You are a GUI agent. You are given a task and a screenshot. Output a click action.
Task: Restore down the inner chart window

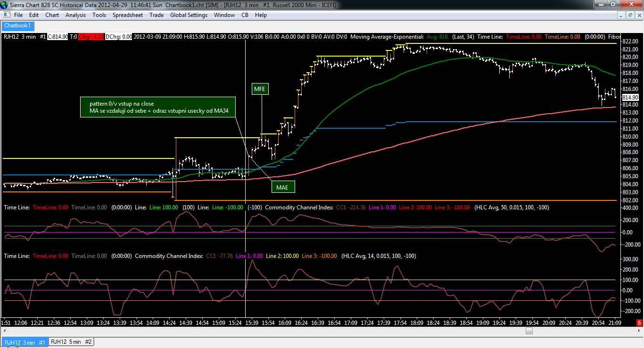coord(631,15)
